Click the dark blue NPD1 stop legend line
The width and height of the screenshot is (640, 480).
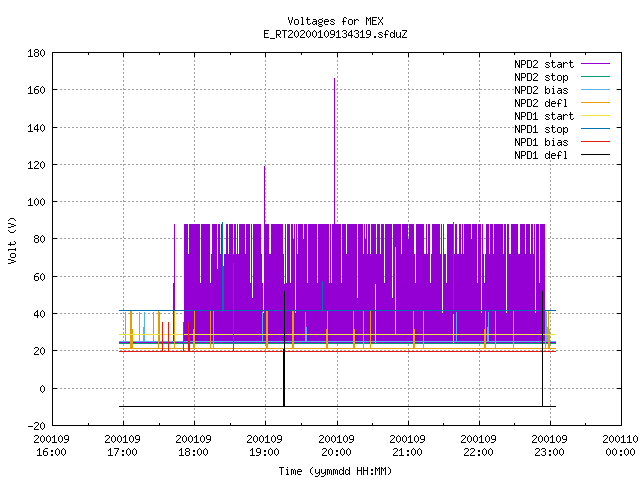(596, 129)
